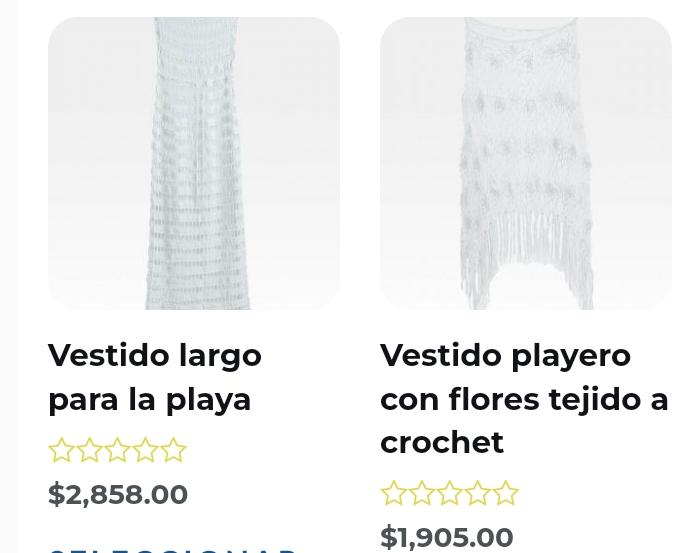Give Vestido largo para la playa three stars

pyautogui.click(x=117, y=450)
